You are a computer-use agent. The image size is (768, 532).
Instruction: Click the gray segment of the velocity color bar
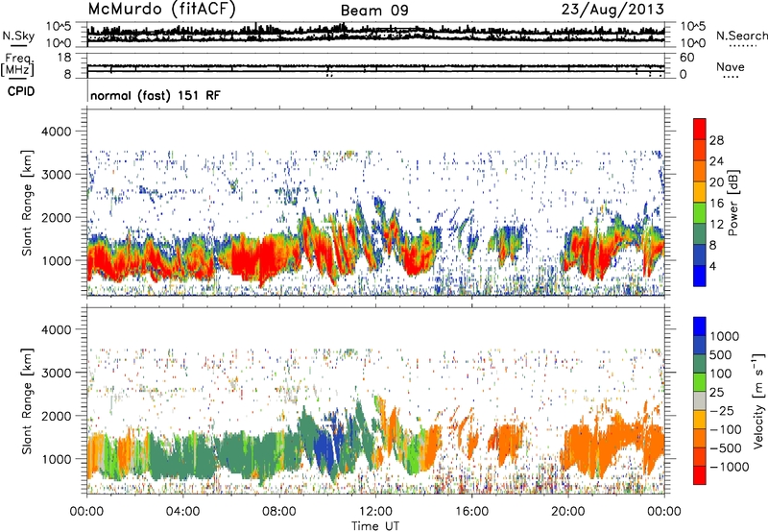pos(700,400)
